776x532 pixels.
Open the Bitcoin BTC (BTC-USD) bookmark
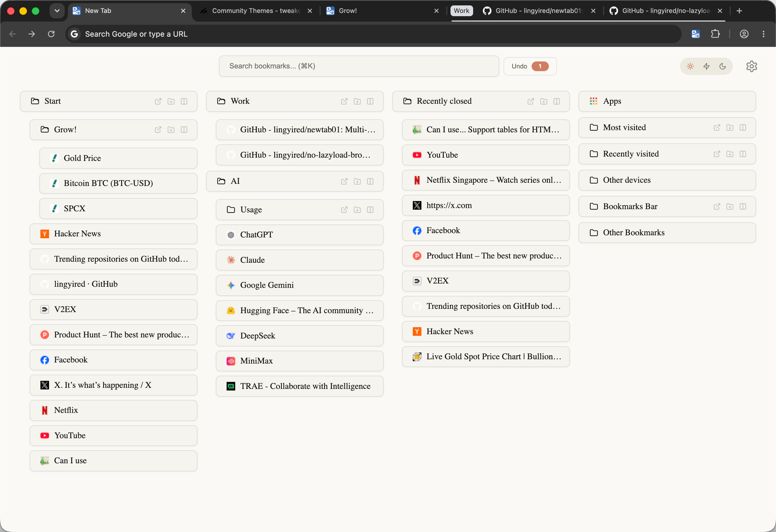pyautogui.click(x=118, y=183)
